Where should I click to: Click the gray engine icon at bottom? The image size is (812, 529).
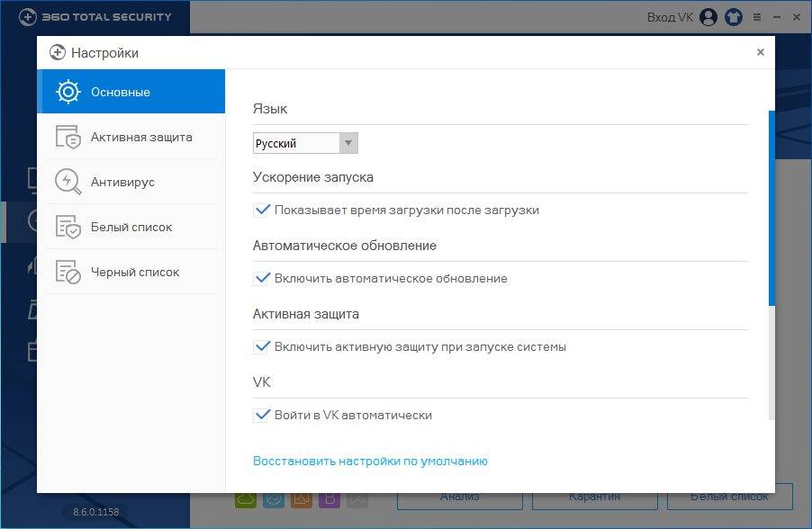tap(357, 499)
